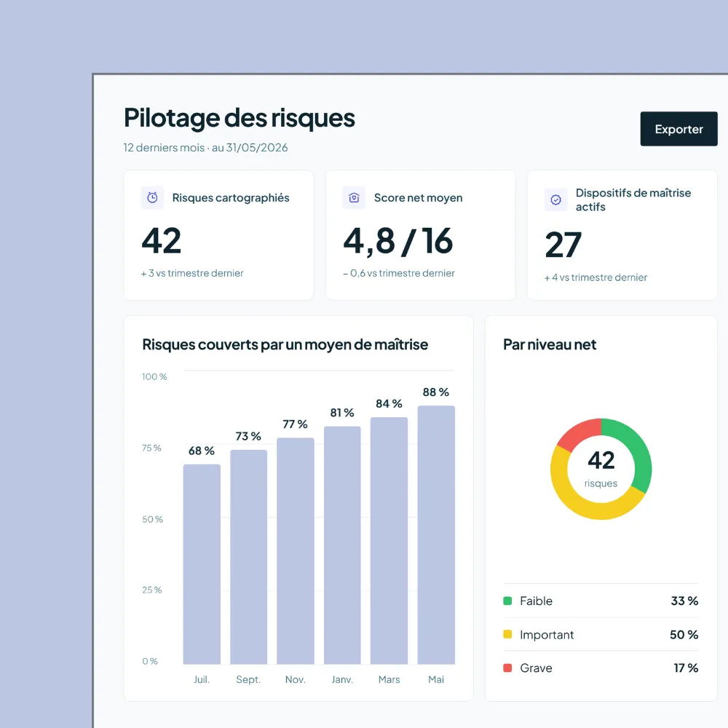Image resolution: width=728 pixels, height=728 pixels.
Task: Click '– 0,6 vs trimestre dernier' text
Action: tap(399, 273)
